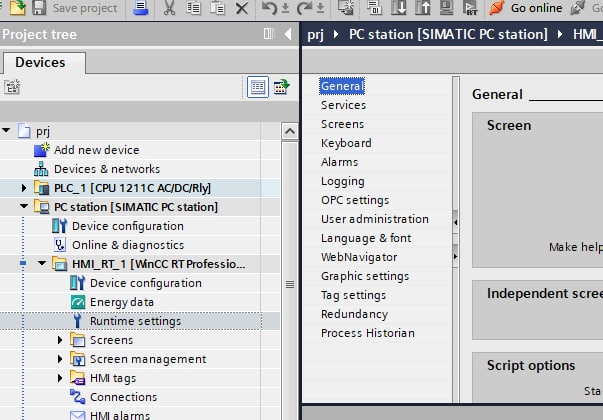Open the Logging settings section
The image size is (603, 420).
point(343,181)
